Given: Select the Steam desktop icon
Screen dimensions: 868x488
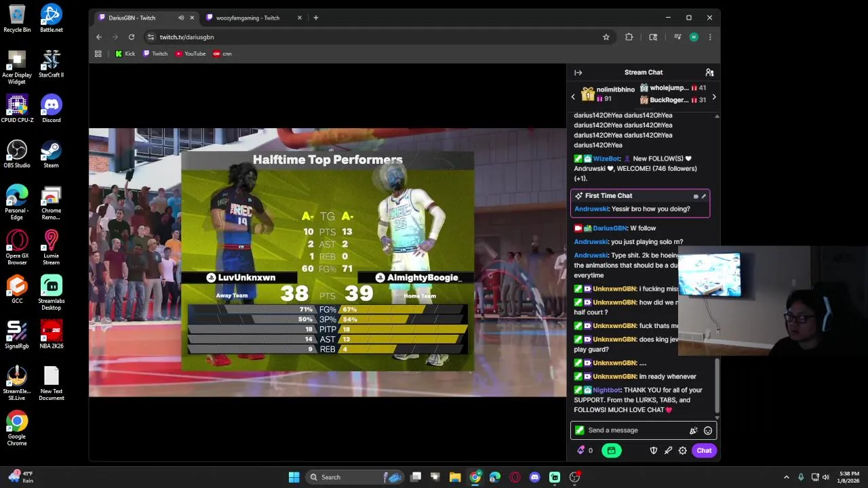Looking at the screenshot, I should pos(51,155).
